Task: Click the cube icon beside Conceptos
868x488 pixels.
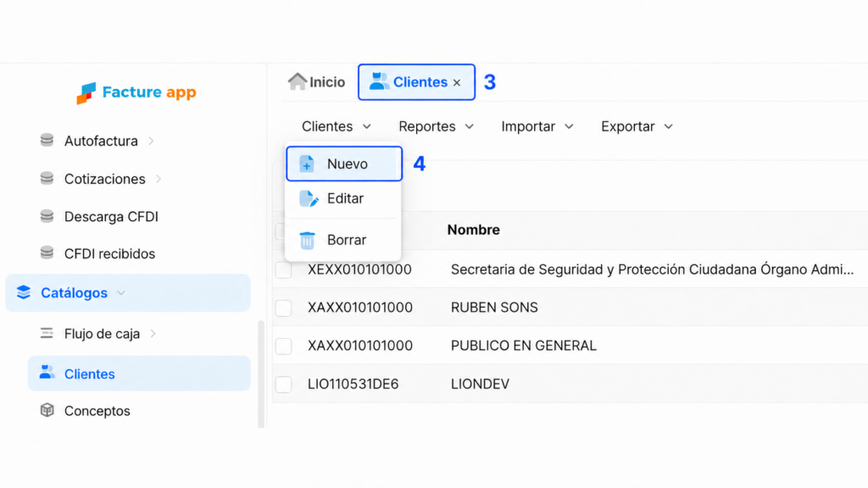Action: point(47,411)
